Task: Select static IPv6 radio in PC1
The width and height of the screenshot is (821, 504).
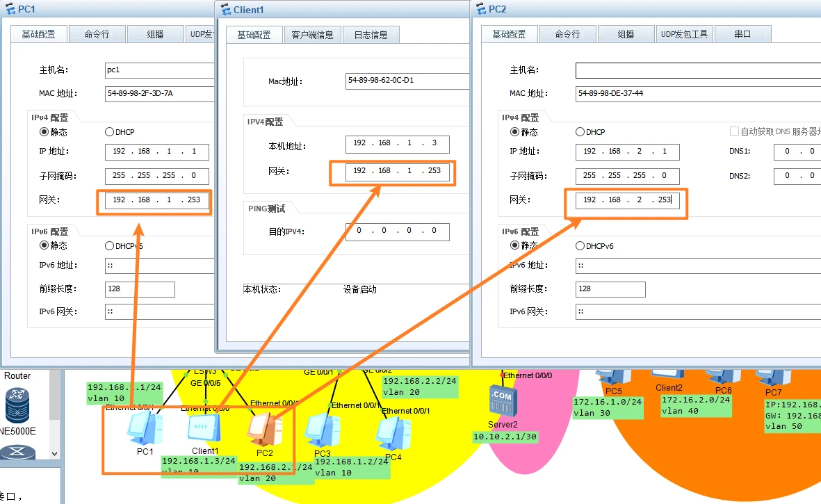Action: pyautogui.click(x=44, y=245)
